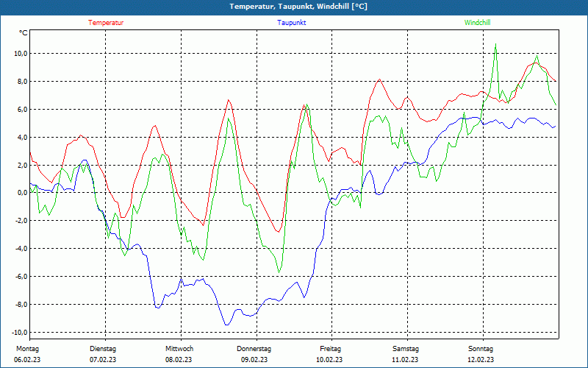Click the Donnerstag day label

tap(254, 349)
